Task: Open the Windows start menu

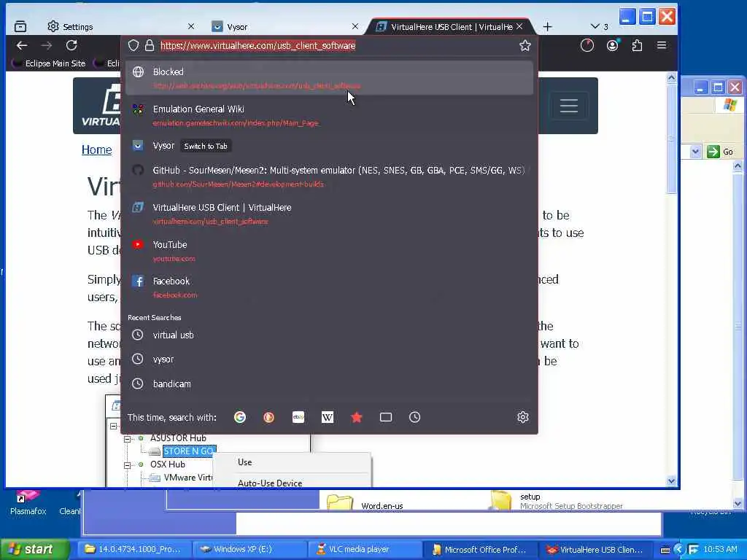Action: click(x=35, y=550)
